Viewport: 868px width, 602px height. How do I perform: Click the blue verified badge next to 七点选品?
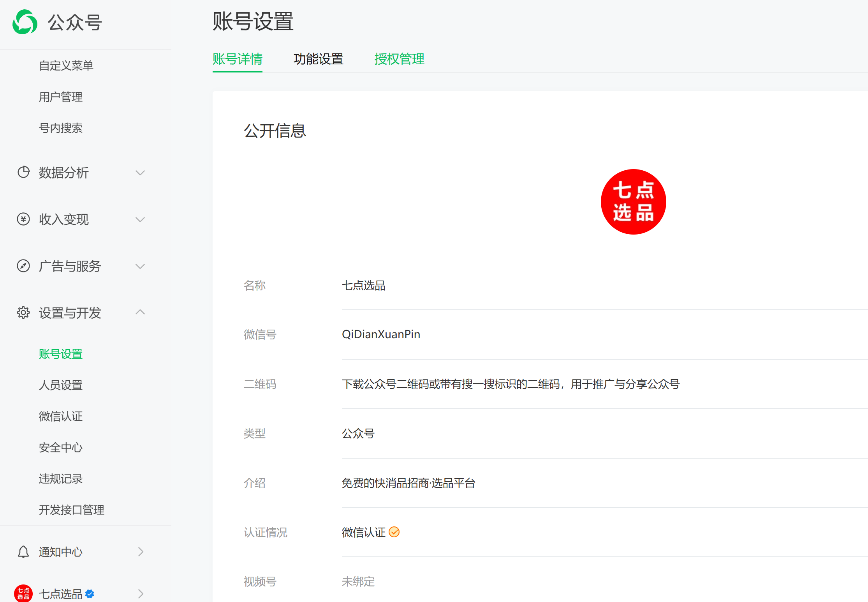pos(90,594)
